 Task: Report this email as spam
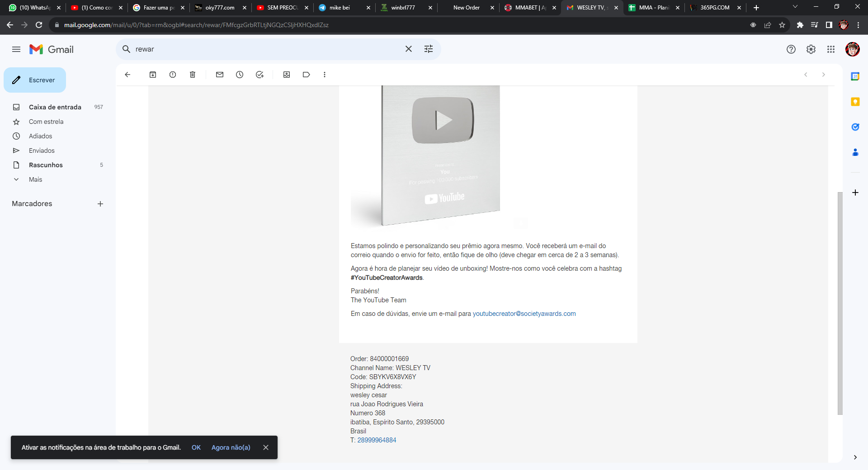173,75
